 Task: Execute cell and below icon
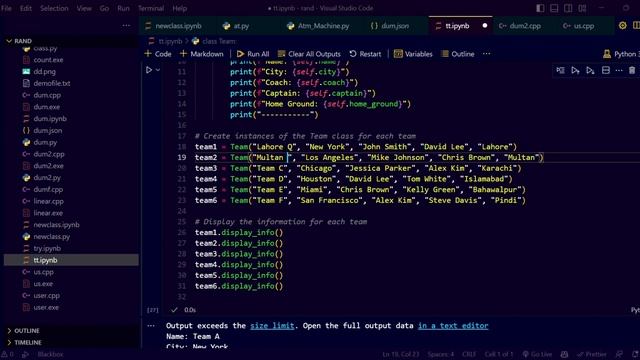(x=590, y=71)
